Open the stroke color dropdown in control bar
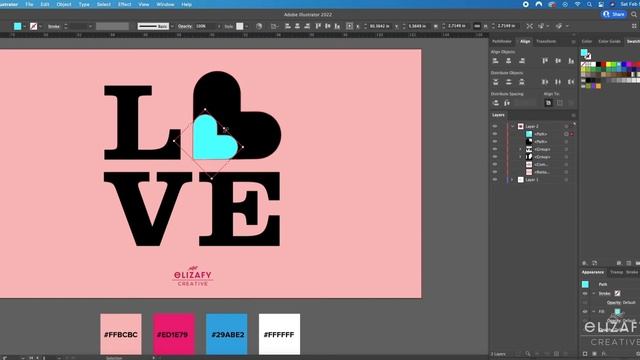This screenshot has width=640, height=360. point(40,27)
